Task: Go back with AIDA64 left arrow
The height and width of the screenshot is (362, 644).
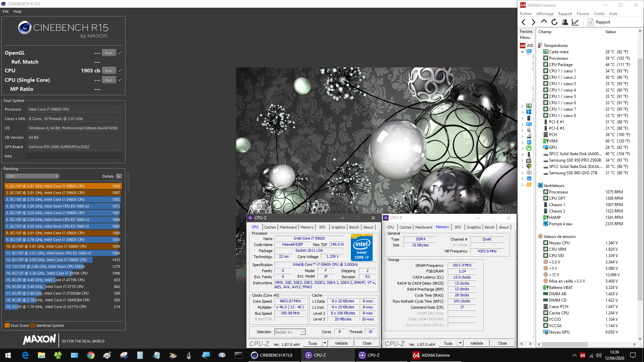Action: (x=524, y=22)
